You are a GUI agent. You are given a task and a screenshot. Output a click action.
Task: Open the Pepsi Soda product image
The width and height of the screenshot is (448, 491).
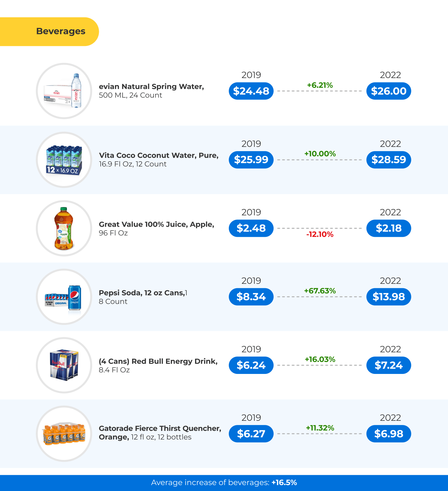click(x=64, y=297)
